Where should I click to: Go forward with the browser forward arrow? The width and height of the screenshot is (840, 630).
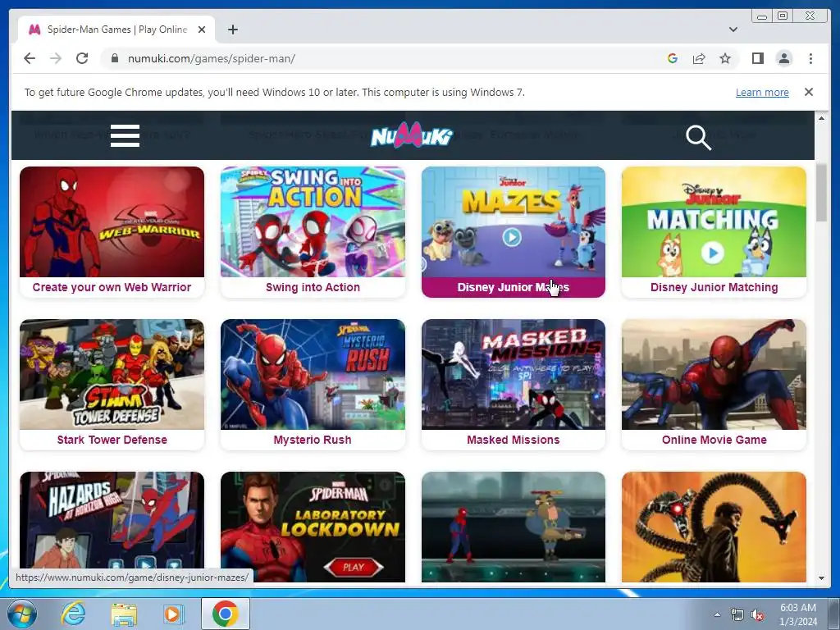pos(56,58)
